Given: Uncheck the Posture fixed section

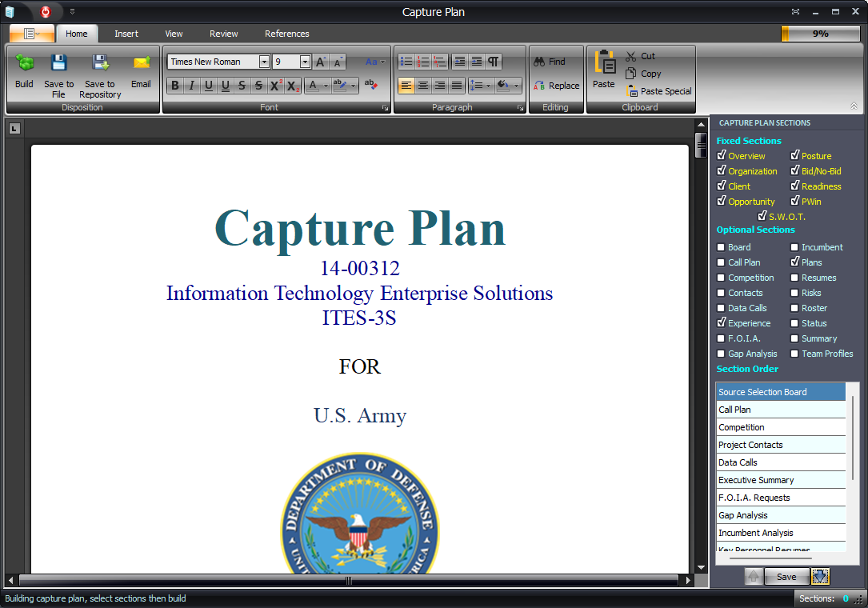Looking at the screenshot, I should point(794,155).
